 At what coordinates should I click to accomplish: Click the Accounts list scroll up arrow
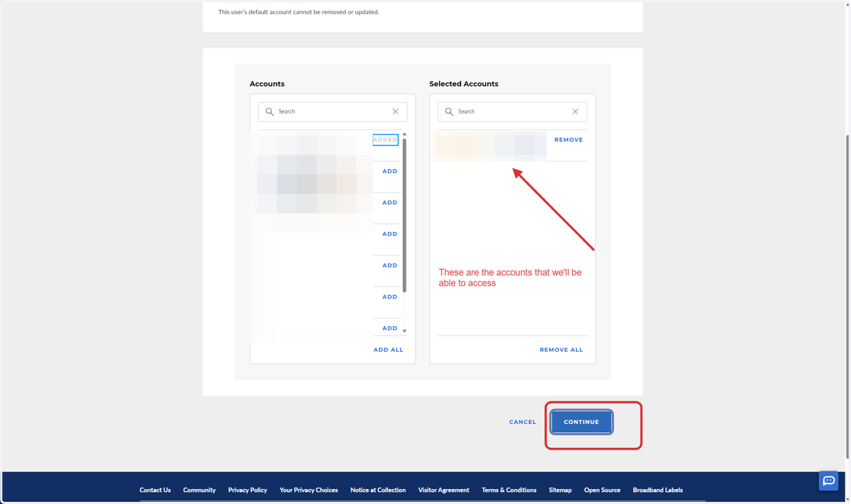tap(404, 134)
